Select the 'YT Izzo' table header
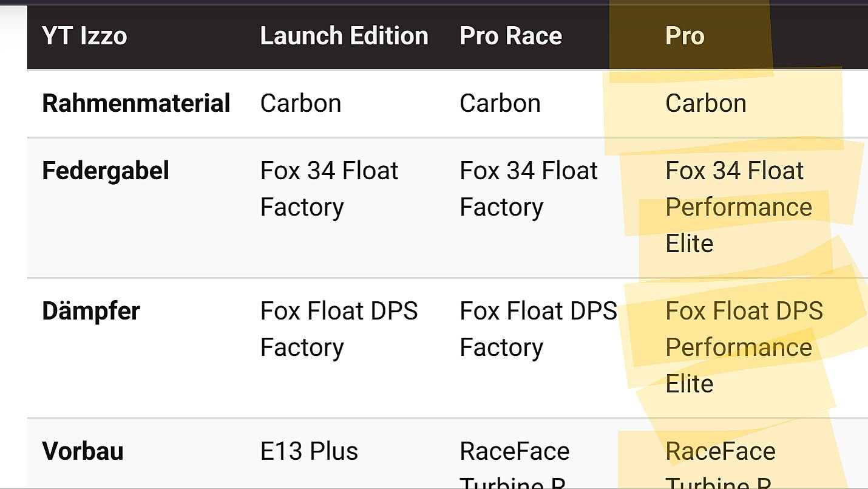This screenshot has height=489, width=868. tap(84, 36)
